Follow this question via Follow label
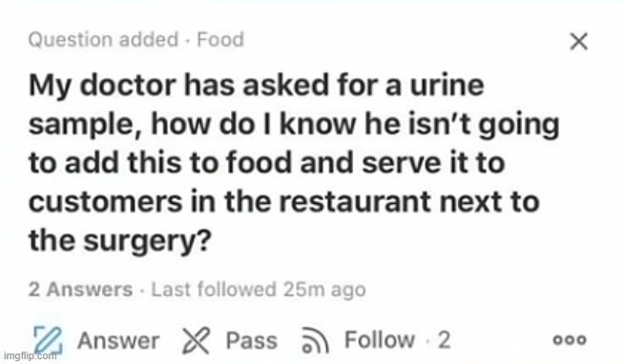Screen dimensions: 624x364 tap(379, 340)
